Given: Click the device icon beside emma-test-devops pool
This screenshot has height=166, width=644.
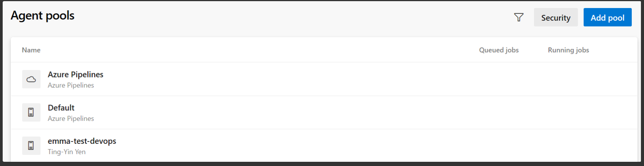Looking at the screenshot, I should (x=31, y=146).
